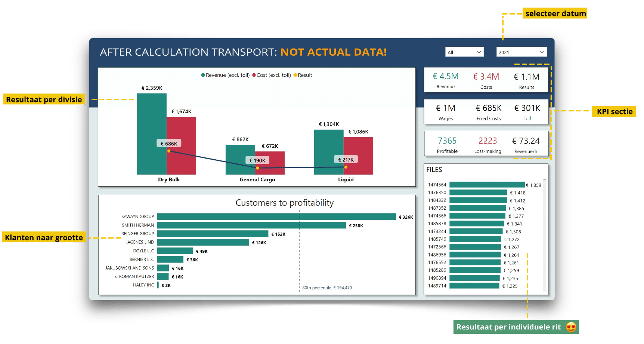Viewport: 644px width, 344px height.
Task: Select file 1485878 bar
Action: pos(477,224)
